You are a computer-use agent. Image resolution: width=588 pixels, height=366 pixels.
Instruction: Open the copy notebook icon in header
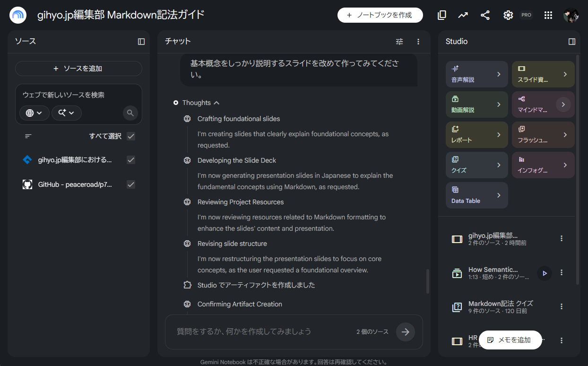coord(442,15)
